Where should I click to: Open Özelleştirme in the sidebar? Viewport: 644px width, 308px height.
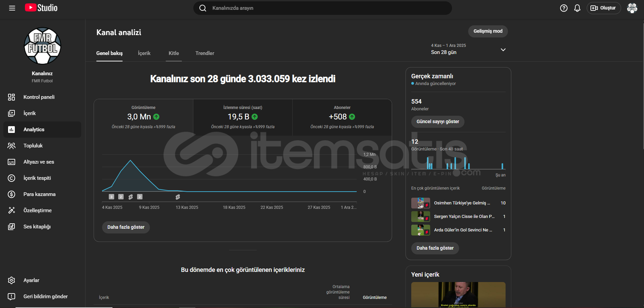pos(37,211)
